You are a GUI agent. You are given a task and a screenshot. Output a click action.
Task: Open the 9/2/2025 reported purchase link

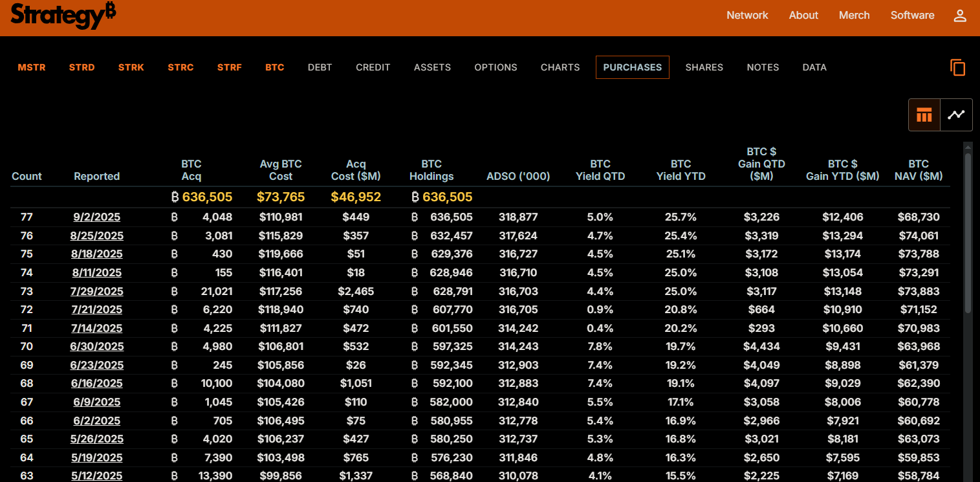(x=96, y=217)
